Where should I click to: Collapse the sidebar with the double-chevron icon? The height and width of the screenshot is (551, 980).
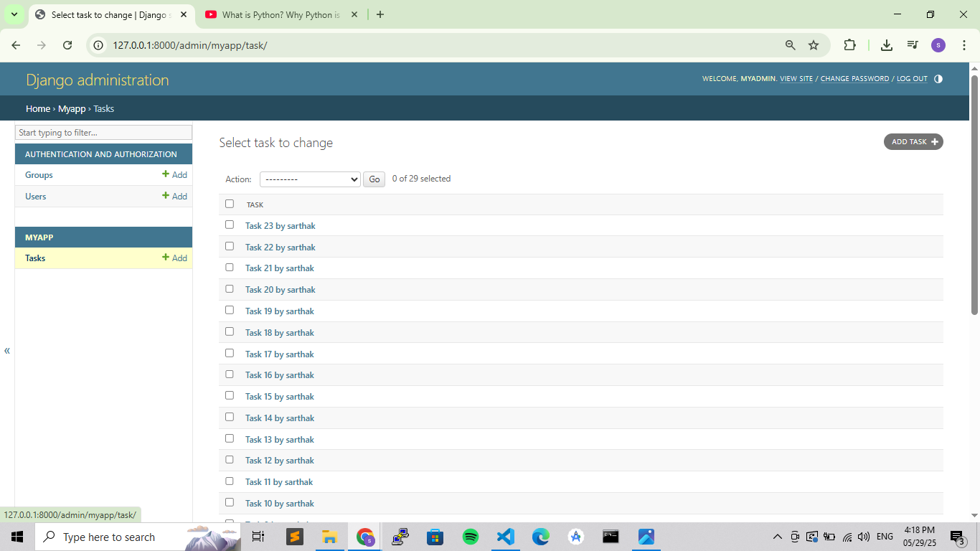coord(7,351)
